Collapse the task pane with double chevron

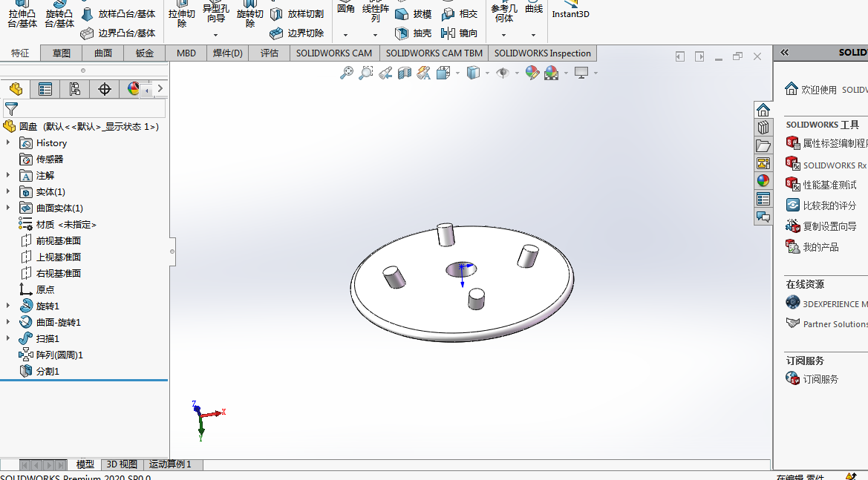(x=784, y=53)
